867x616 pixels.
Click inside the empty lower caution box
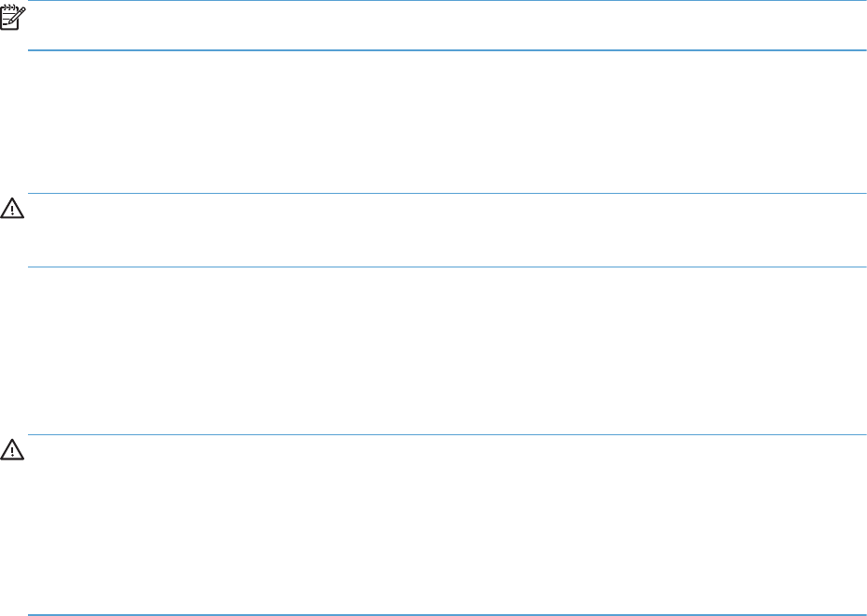click(x=443, y=524)
